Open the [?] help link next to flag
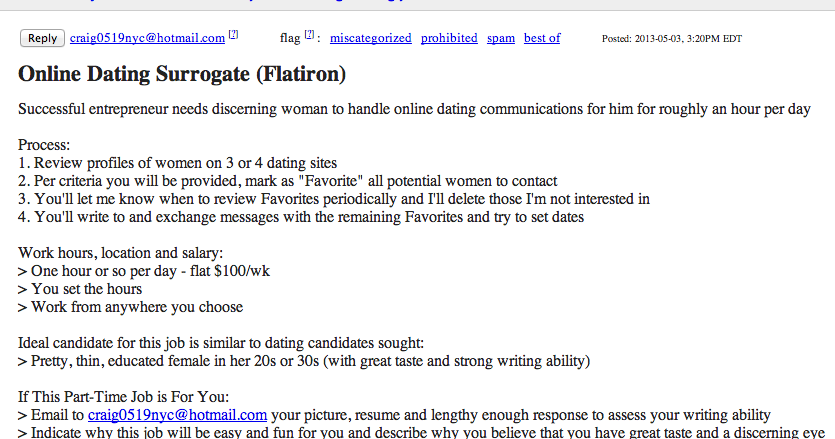 click(309, 35)
